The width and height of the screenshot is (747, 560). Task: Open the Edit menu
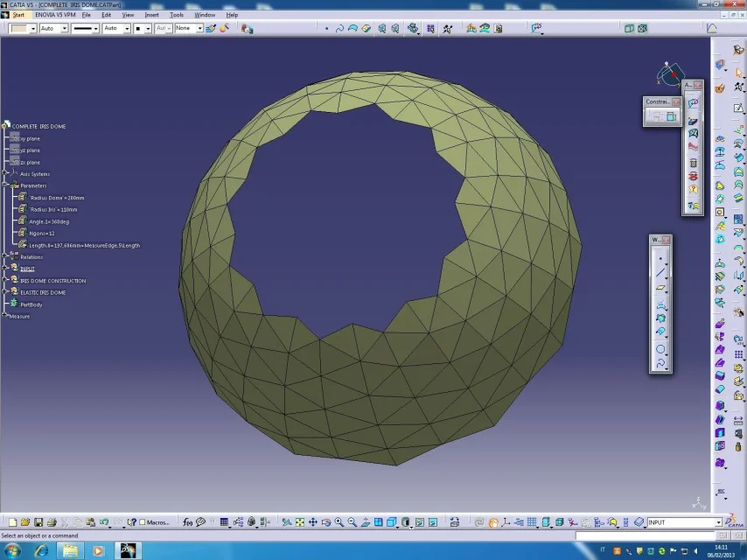[106, 15]
